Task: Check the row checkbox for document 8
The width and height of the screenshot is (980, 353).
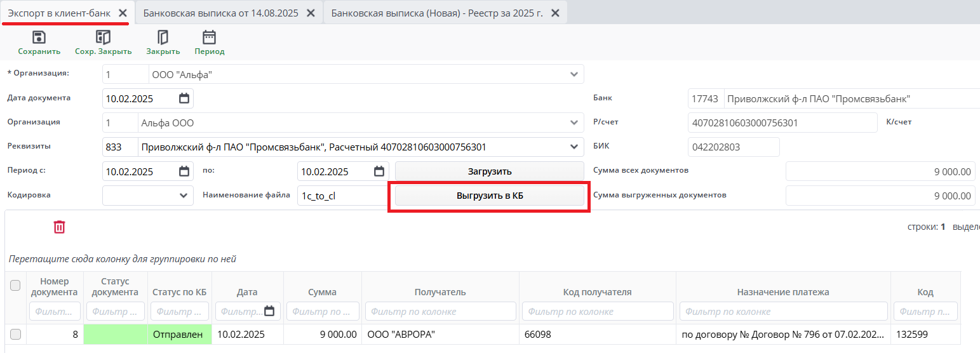Action: click(x=16, y=334)
